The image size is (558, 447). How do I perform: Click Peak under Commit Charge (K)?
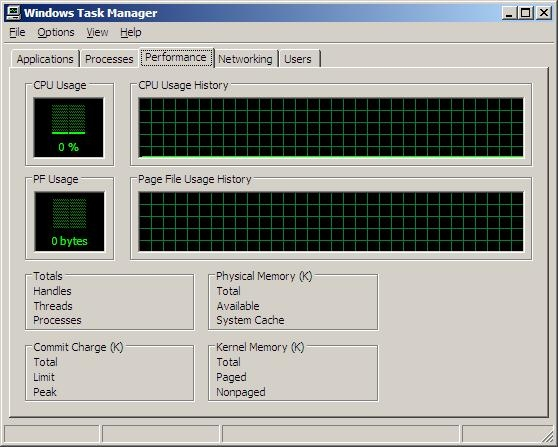pyautogui.click(x=45, y=392)
